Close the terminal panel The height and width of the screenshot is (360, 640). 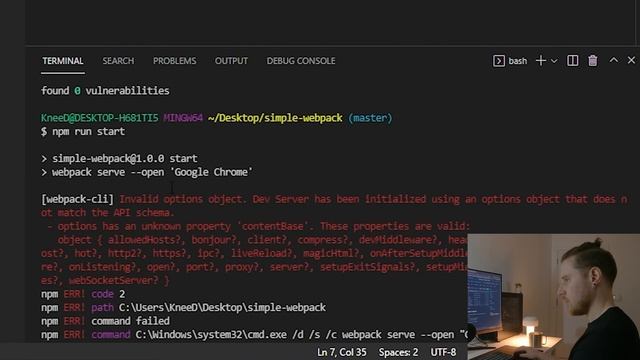coord(631,60)
